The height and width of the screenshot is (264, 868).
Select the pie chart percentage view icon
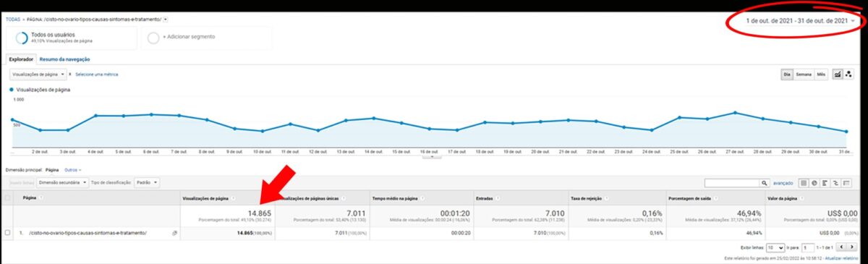click(x=814, y=183)
